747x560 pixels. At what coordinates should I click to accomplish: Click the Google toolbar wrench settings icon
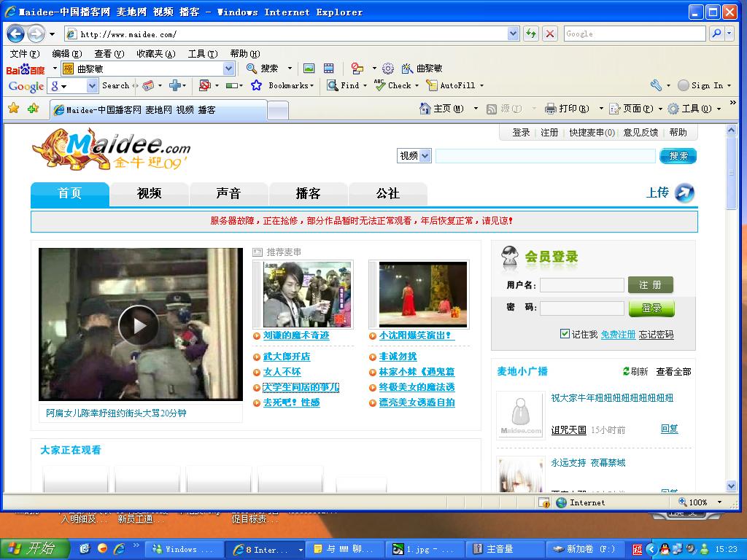pyautogui.click(x=656, y=85)
